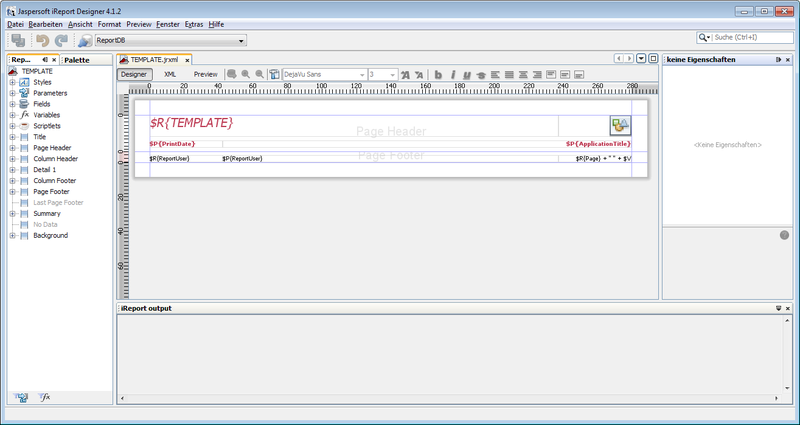Toggle italic text formatting
This screenshot has width=800, height=425.
coord(452,74)
